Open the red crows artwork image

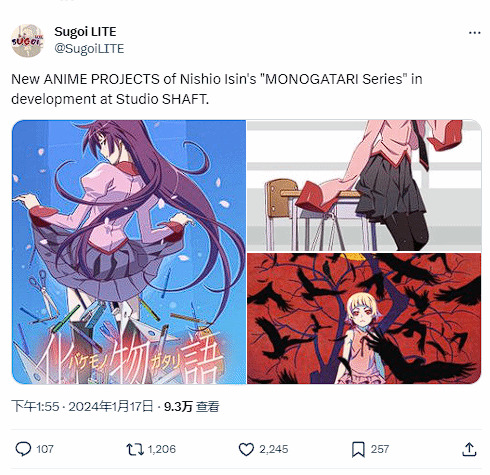pyautogui.click(x=364, y=318)
